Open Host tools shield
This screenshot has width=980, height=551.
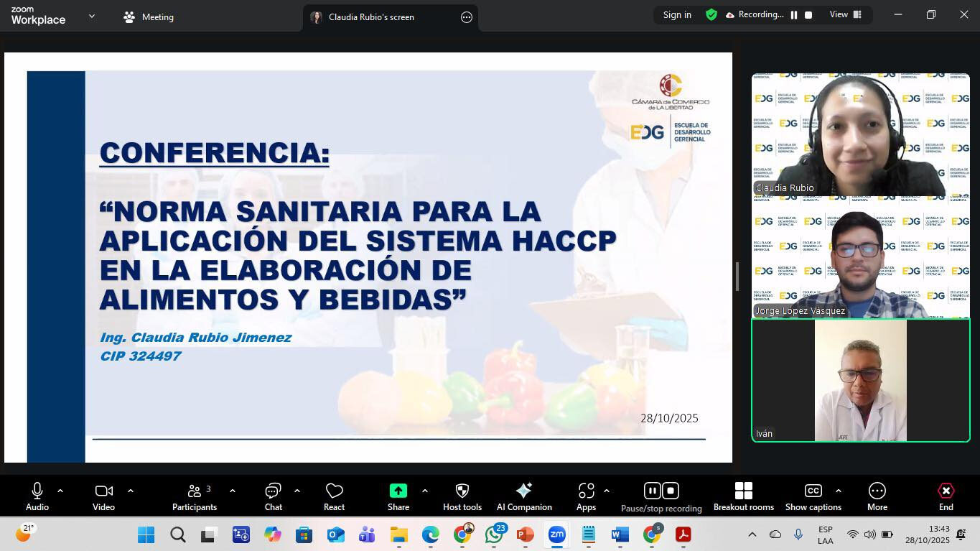(x=462, y=496)
